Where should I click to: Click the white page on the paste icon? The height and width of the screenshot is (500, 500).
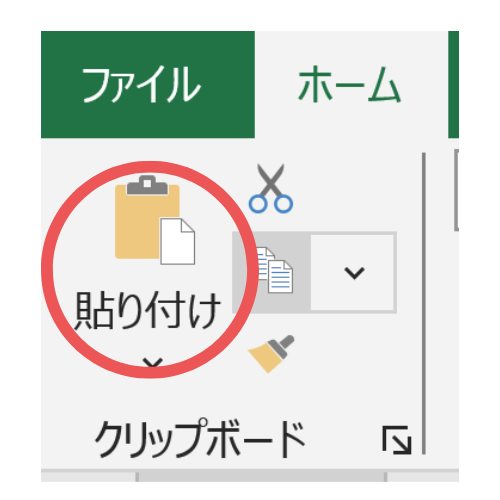pos(178,241)
